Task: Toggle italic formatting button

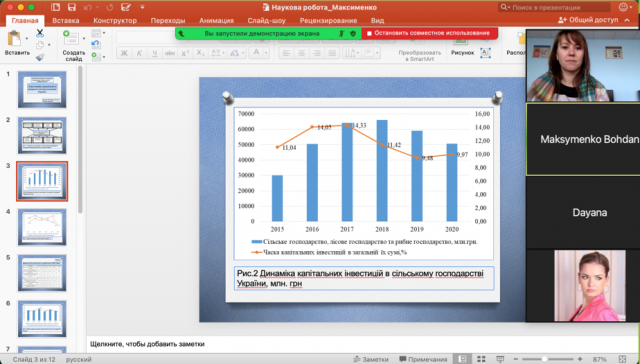Action: coord(140,53)
